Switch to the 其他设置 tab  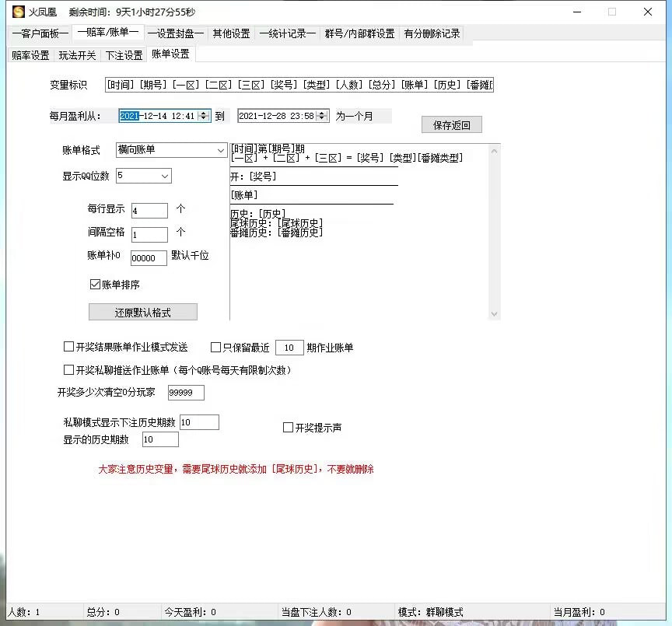[x=231, y=33]
